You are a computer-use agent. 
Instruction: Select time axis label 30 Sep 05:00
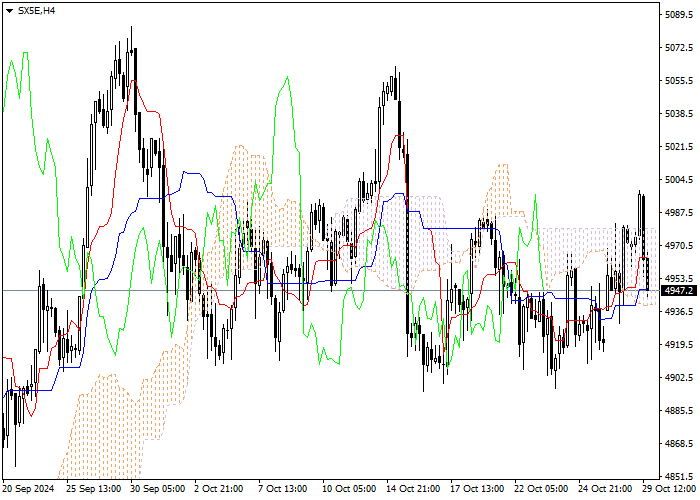[158, 489]
